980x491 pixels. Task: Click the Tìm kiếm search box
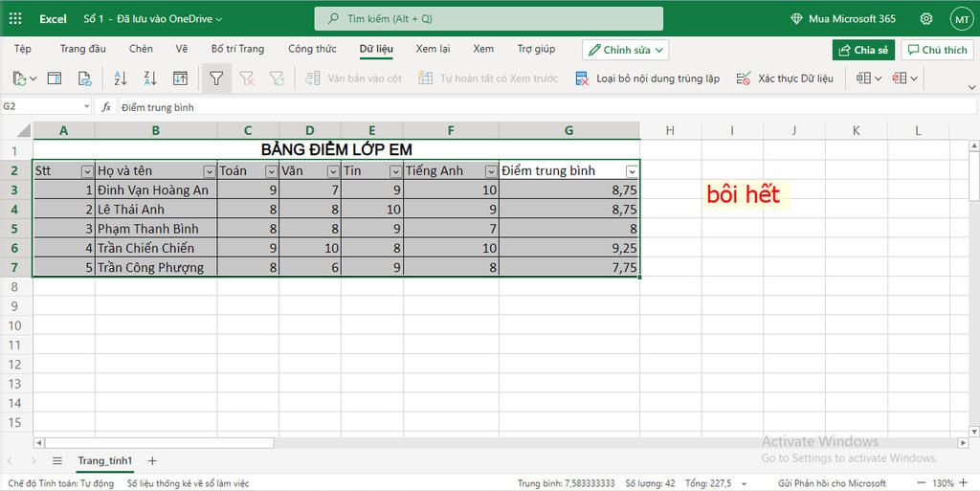tap(488, 19)
